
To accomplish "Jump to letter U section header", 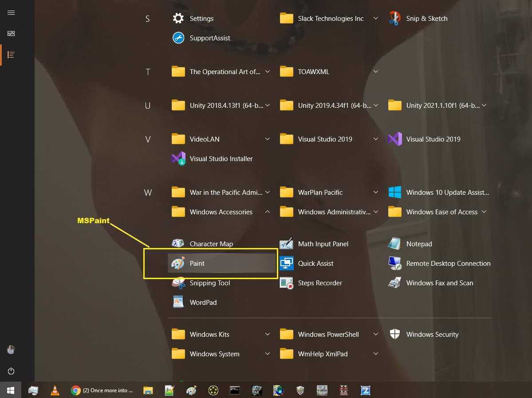I will [148, 106].
